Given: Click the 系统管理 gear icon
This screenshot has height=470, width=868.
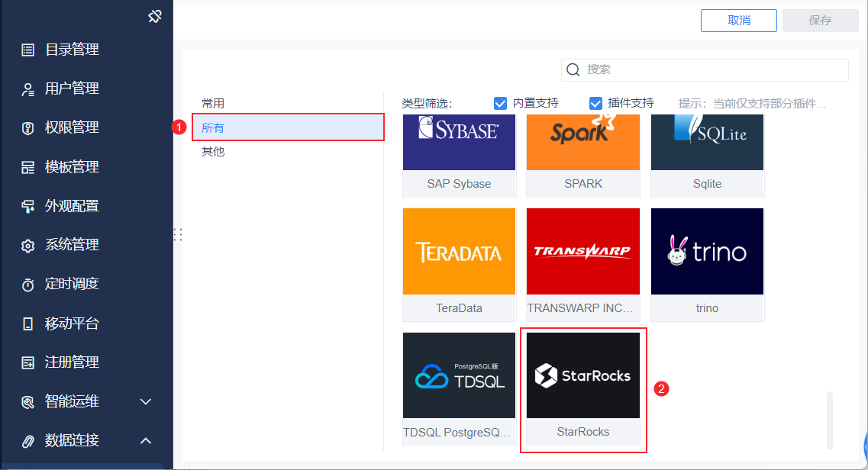Looking at the screenshot, I should pos(27,246).
